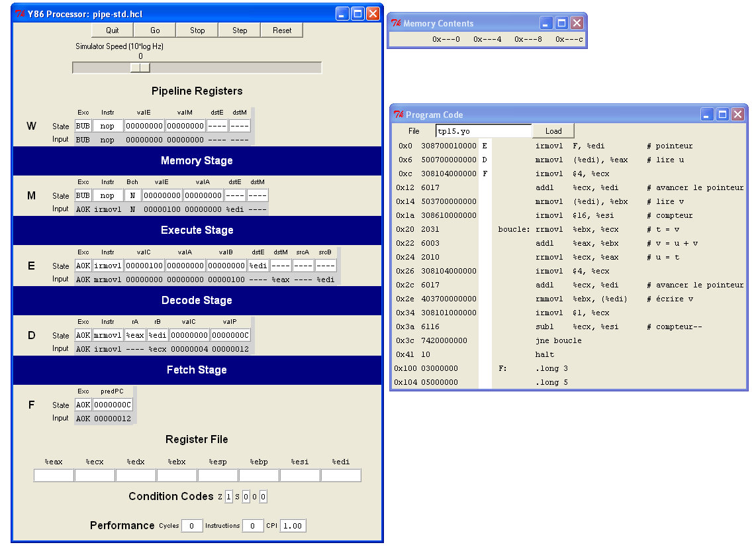Select code line 0xc irmovl $4, %ecx

tap(569, 174)
